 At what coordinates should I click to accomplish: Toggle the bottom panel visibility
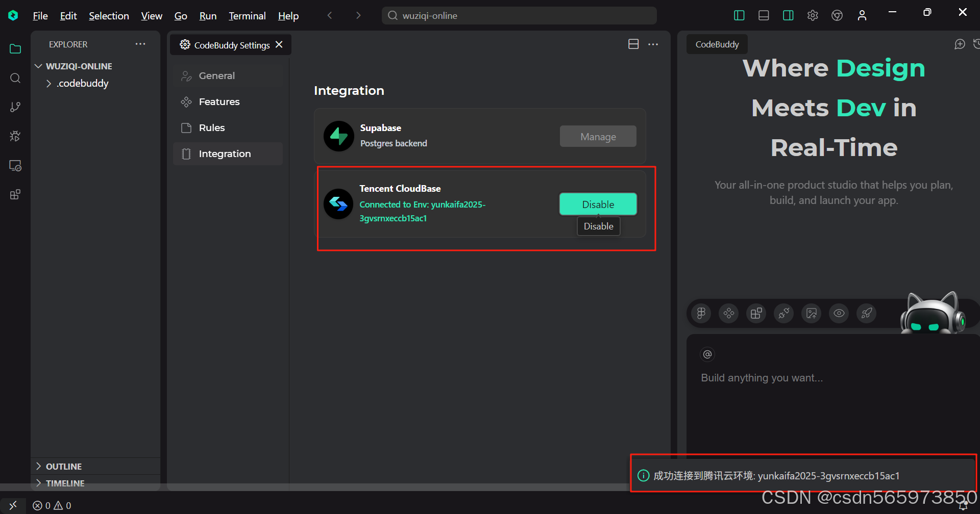coord(763,15)
